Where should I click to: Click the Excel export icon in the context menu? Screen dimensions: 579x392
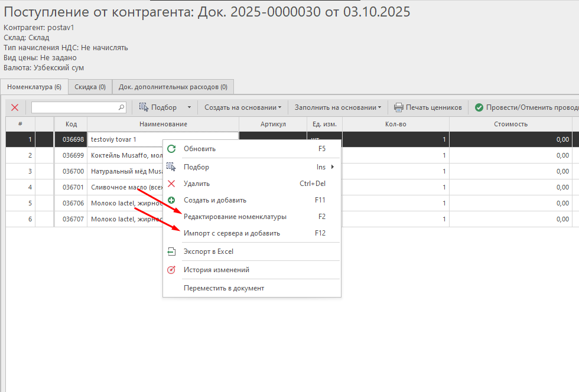pyautogui.click(x=171, y=251)
